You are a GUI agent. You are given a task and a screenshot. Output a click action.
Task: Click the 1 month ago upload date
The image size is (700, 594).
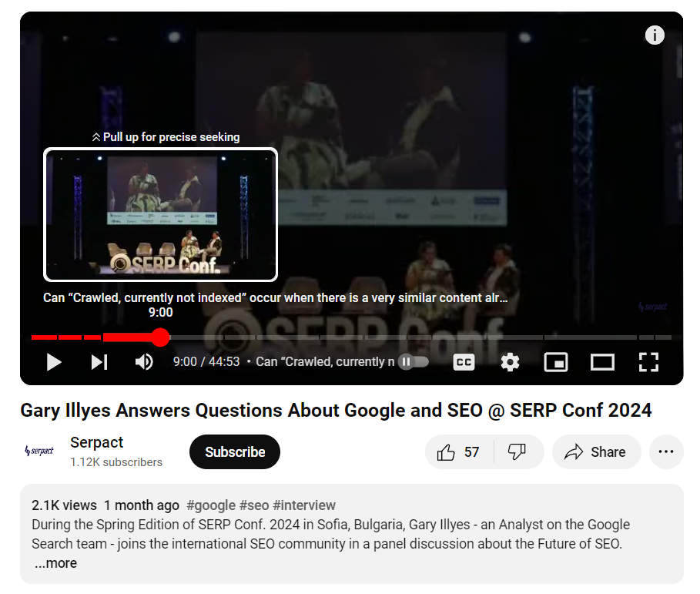tap(142, 505)
